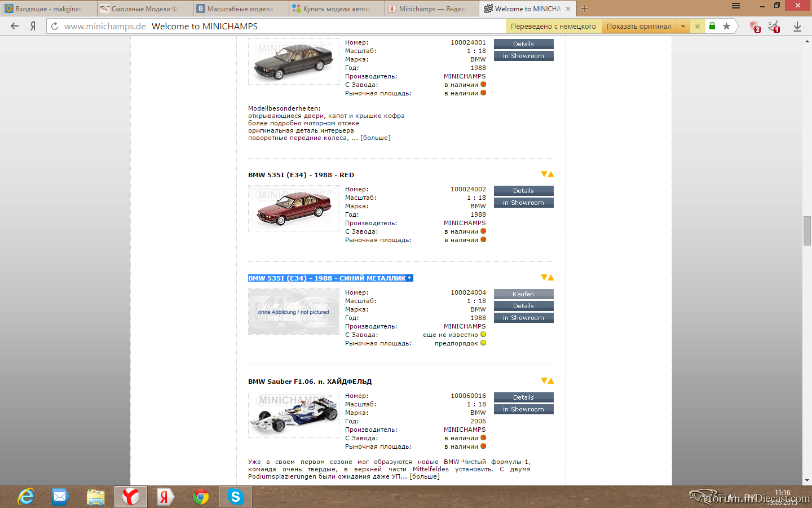The height and width of the screenshot is (508, 812).
Task: Click orange availability dot for 100024002 'С Завода'
Action: click(483, 231)
